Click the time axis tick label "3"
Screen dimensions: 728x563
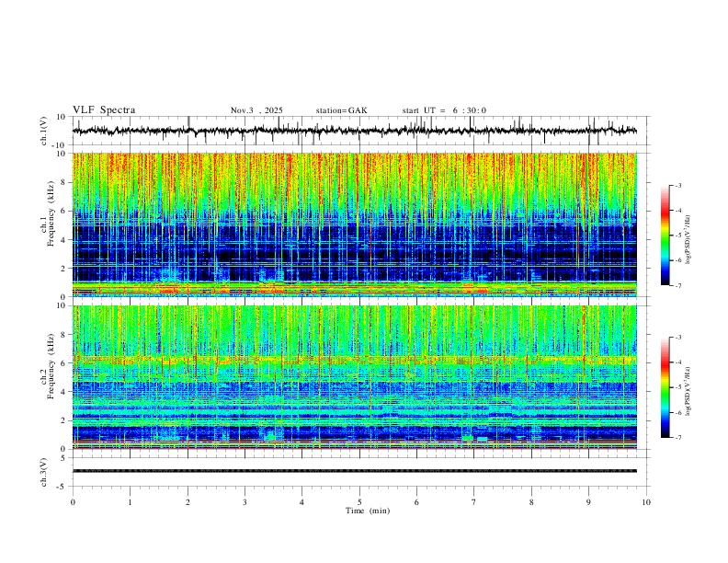[x=245, y=502]
